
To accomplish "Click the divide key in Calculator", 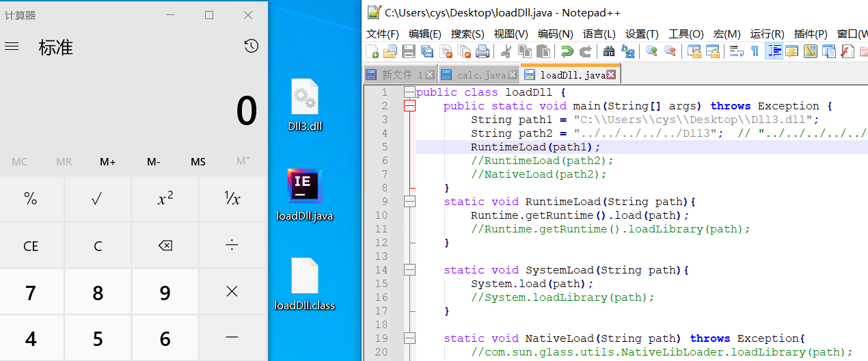I will [x=232, y=245].
